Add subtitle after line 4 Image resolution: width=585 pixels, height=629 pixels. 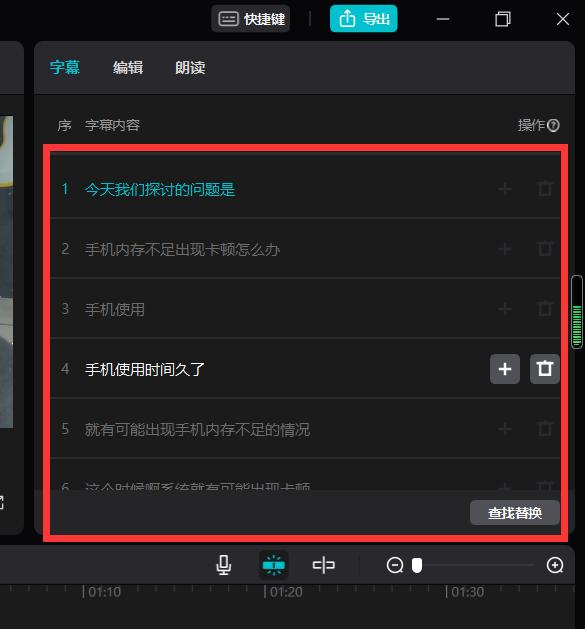point(505,369)
